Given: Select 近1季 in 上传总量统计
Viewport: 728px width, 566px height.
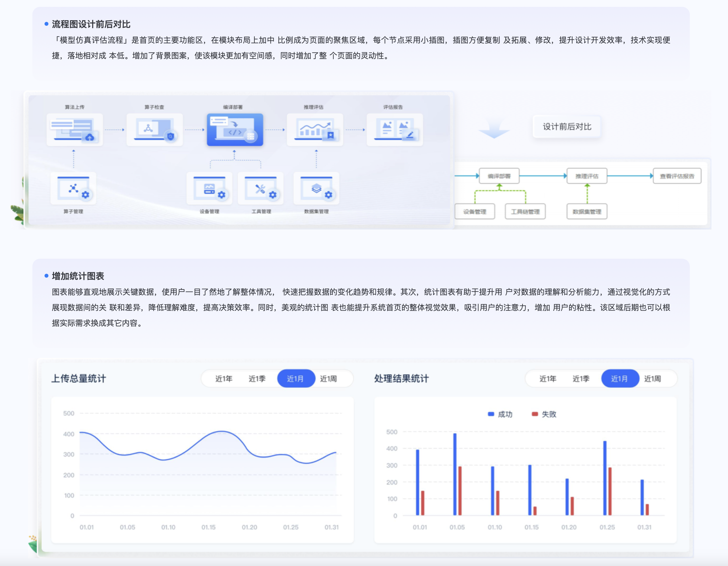Looking at the screenshot, I should 257,379.
